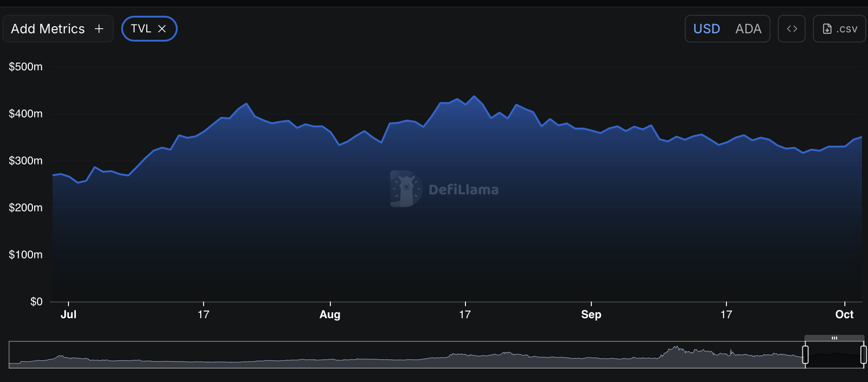The width and height of the screenshot is (868, 382).
Task: Click the Sep label on the time axis
Action: tap(591, 314)
